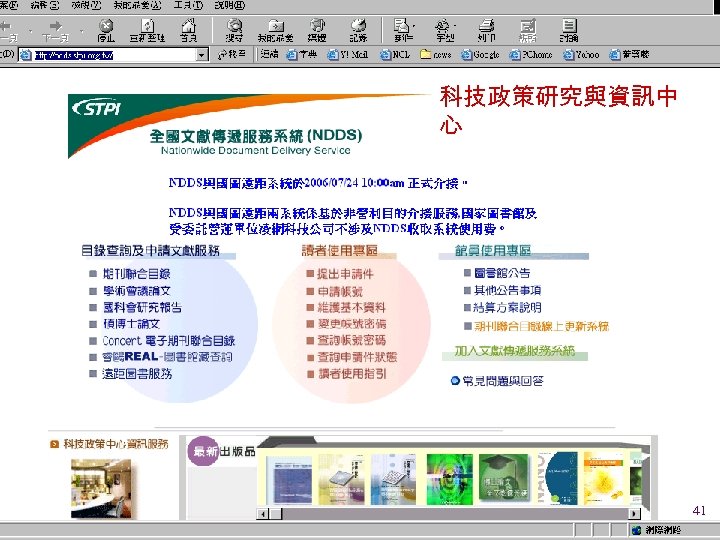Expand the address bar dropdown arrow

(x=202, y=55)
